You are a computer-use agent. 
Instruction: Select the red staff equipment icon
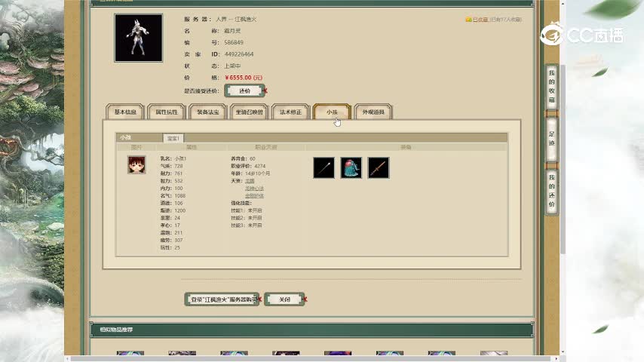pos(379,167)
